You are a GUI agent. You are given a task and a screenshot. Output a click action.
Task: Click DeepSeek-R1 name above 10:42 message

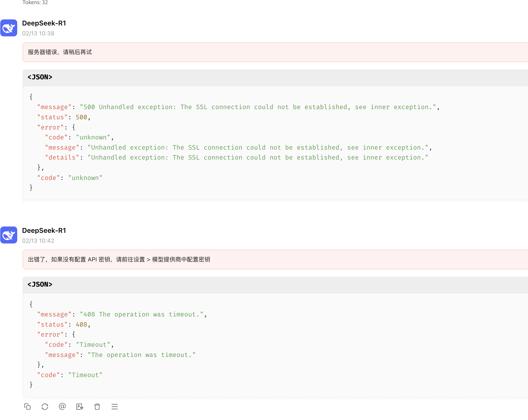tap(44, 230)
